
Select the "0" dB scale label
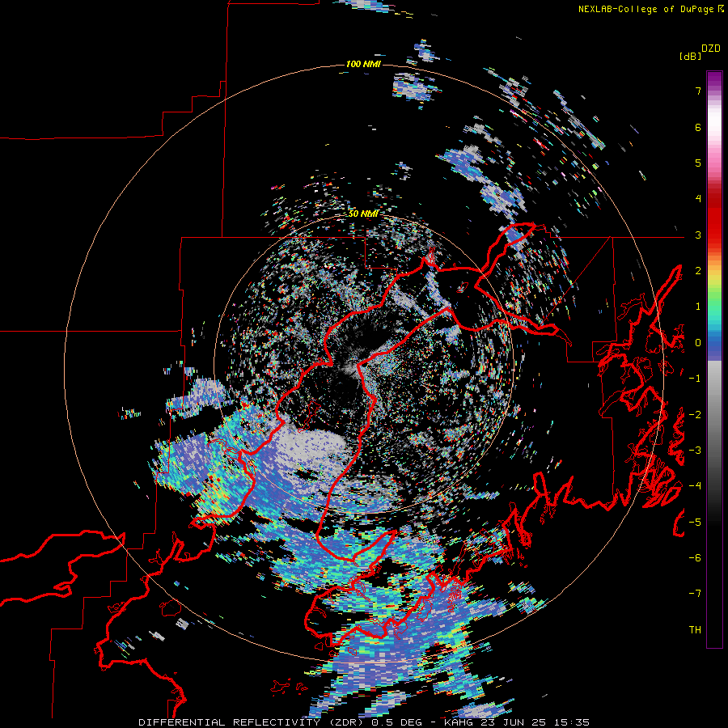point(698,343)
